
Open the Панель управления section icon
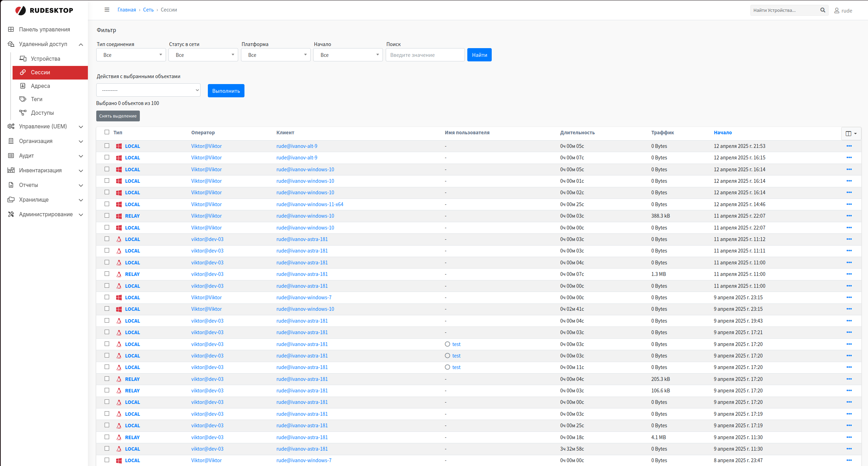coord(11,29)
